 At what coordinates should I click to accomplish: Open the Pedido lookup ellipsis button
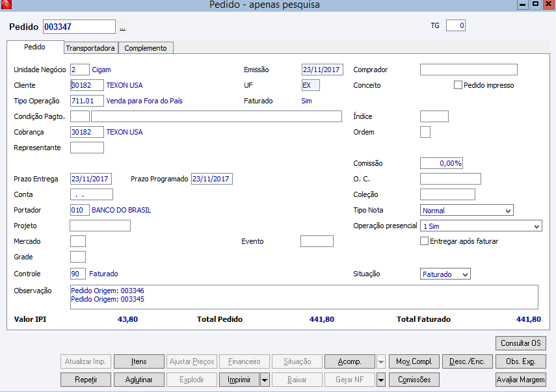pos(122,28)
